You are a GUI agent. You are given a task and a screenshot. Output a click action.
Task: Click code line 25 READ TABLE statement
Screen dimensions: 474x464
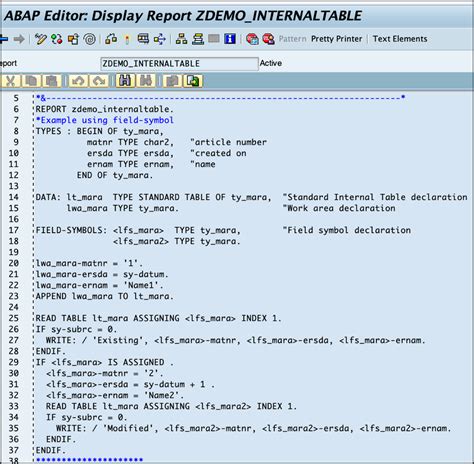[158, 318]
